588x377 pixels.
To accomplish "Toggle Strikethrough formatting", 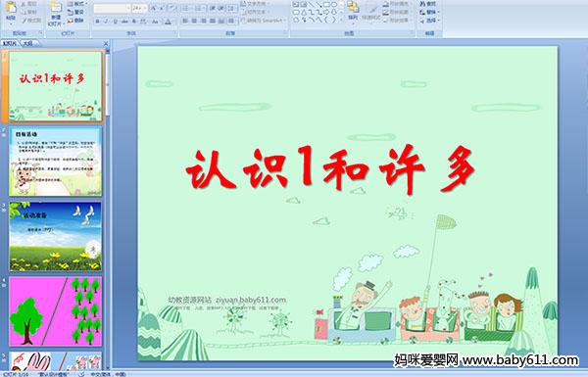I will pyautogui.click(x=124, y=22).
